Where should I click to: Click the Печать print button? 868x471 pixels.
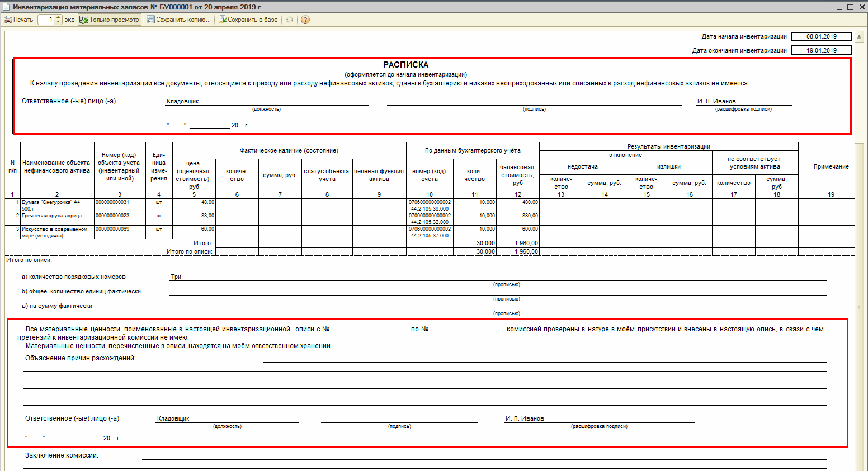click(x=19, y=20)
